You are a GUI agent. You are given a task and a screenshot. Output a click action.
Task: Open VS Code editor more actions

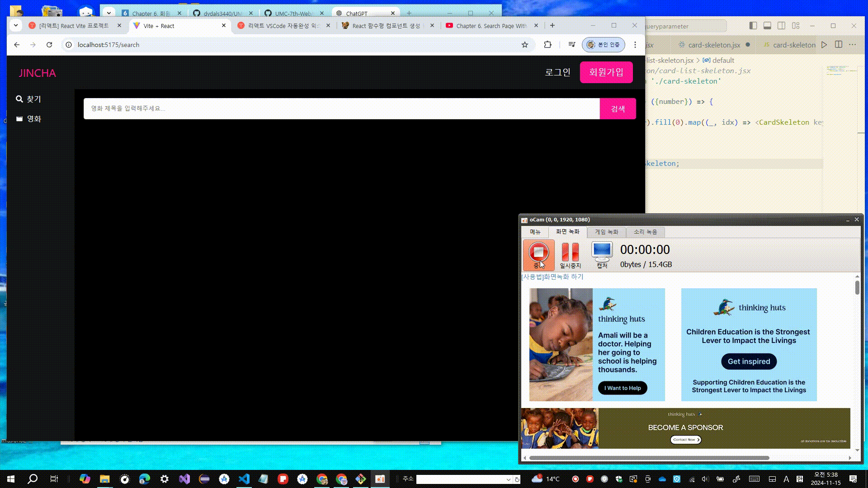853,44
